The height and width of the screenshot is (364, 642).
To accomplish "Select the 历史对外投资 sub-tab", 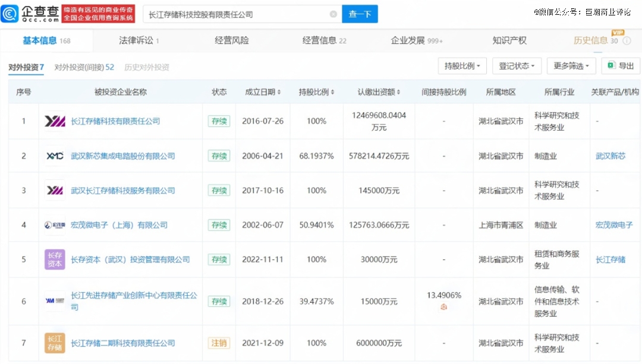I will (x=147, y=67).
